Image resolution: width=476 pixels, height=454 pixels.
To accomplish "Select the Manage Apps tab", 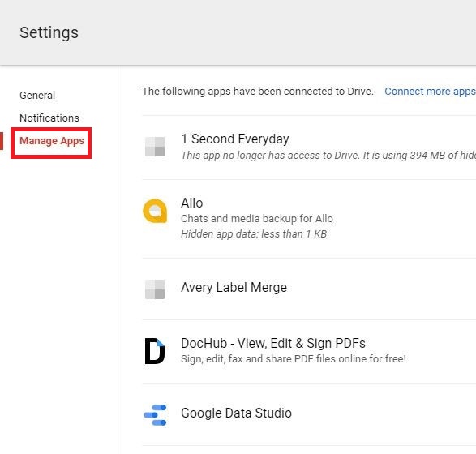I will pyautogui.click(x=52, y=141).
